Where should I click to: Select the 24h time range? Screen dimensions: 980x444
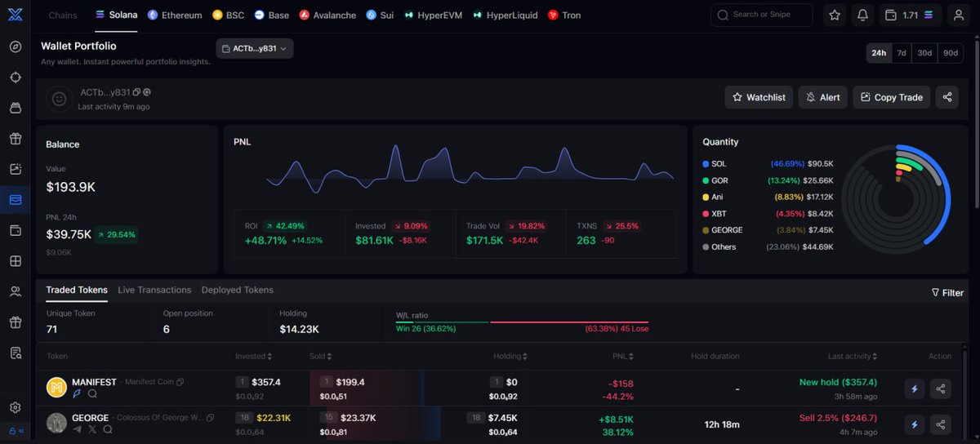pos(879,53)
